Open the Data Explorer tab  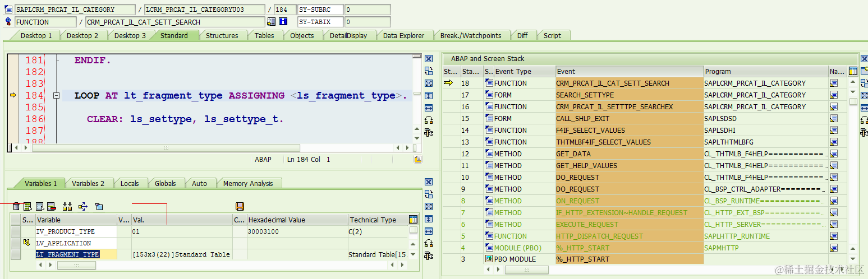pyautogui.click(x=403, y=35)
